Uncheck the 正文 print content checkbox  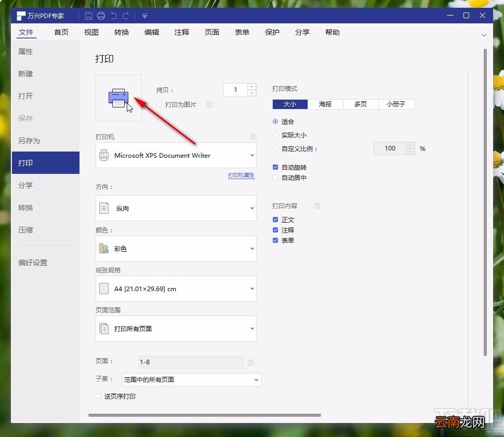[275, 220]
